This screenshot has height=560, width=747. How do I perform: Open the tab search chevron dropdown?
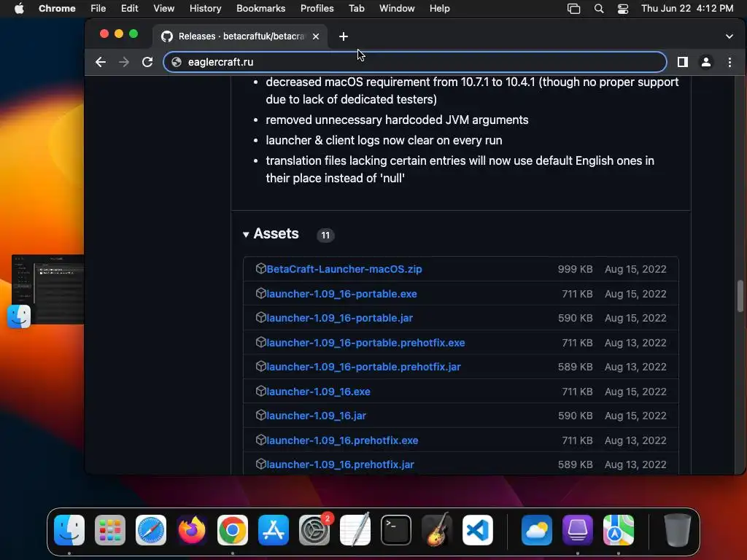pyautogui.click(x=729, y=36)
